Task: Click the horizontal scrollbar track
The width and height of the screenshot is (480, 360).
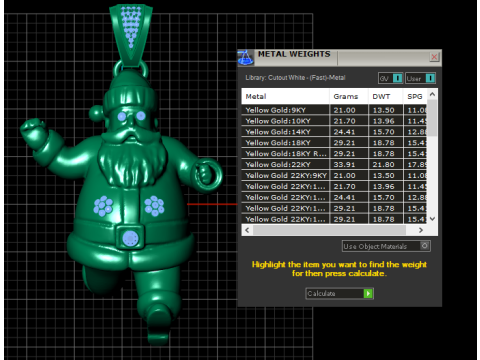Action: click(x=329, y=230)
